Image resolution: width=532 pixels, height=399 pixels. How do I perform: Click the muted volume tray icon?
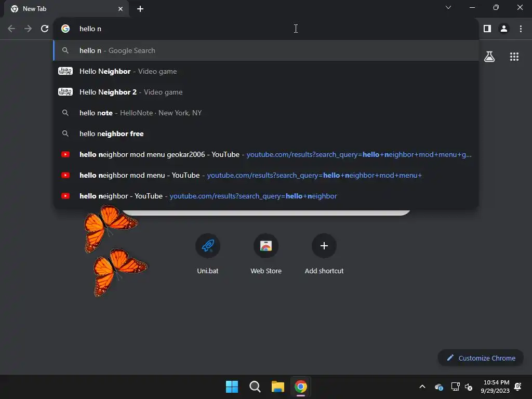(469, 387)
